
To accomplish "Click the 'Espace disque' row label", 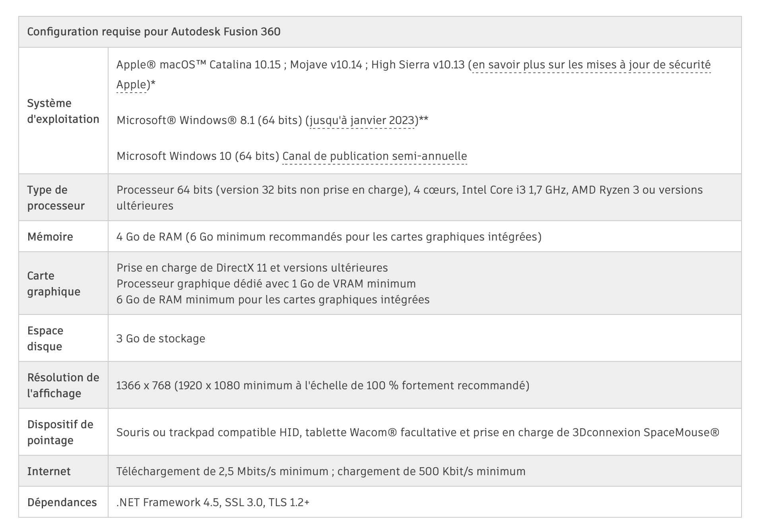I will [45, 338].
